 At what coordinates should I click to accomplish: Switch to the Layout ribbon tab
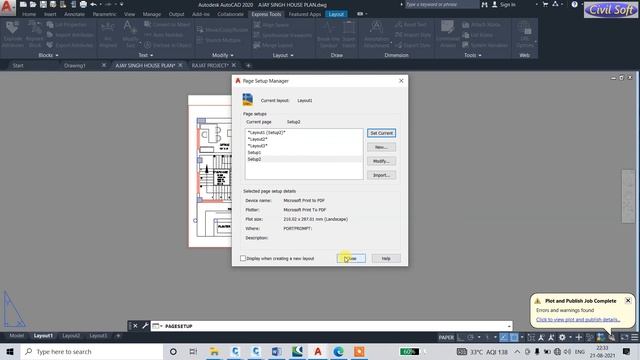336,14
